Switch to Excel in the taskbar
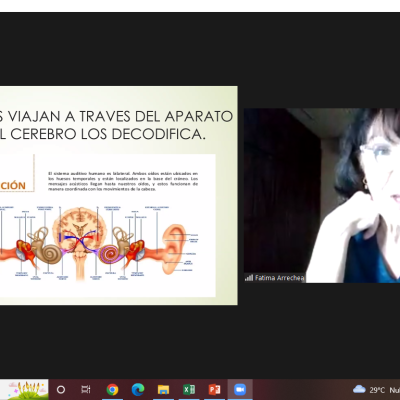This screenshot has width=400, height=400. click(189, 389)
